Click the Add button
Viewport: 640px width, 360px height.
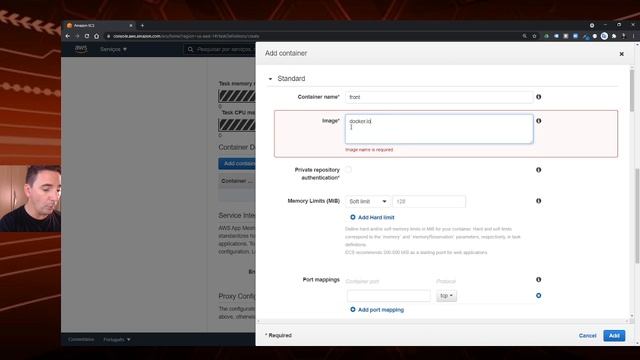[614, 336]
